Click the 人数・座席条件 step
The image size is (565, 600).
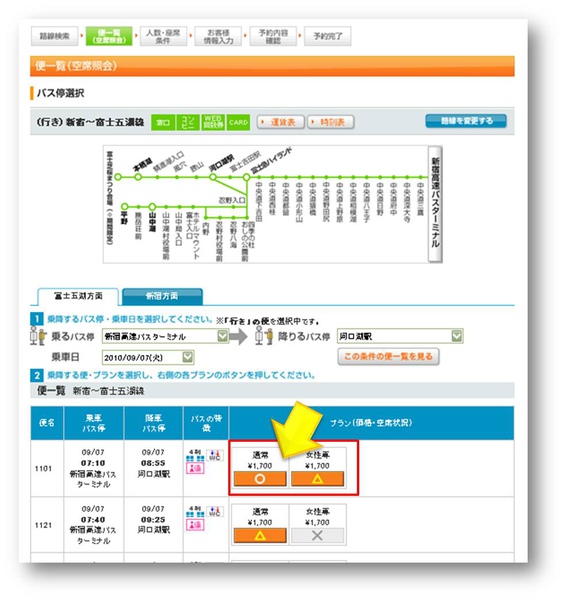(x=163, y=36)
